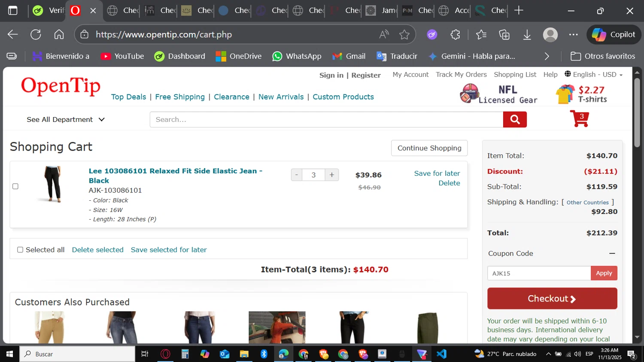
Task: Open the OneDrive bookmark
Action: [x=239, y=56]
